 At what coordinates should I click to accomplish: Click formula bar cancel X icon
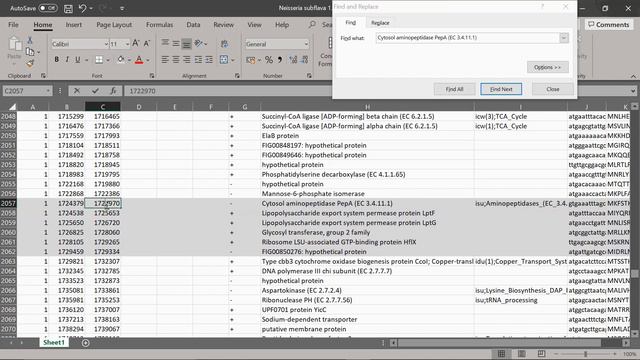(x=77, y=91)
